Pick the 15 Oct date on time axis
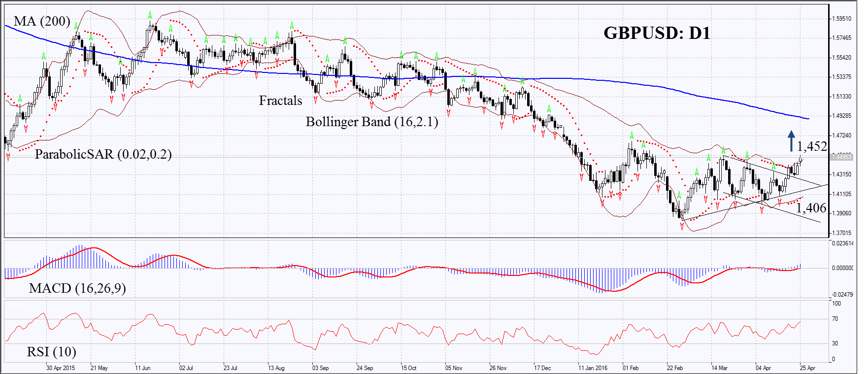The height and width of the screenshot is (374, 868). tap(408, 368)
